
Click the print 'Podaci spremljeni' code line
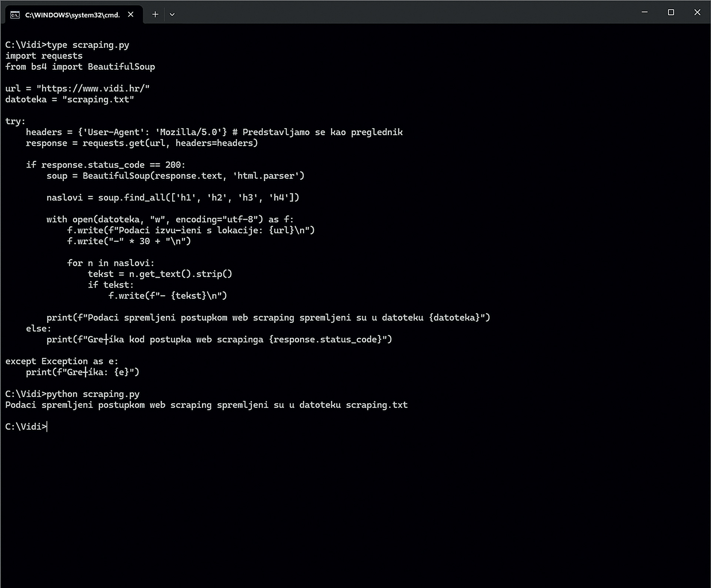coord(268,318)
